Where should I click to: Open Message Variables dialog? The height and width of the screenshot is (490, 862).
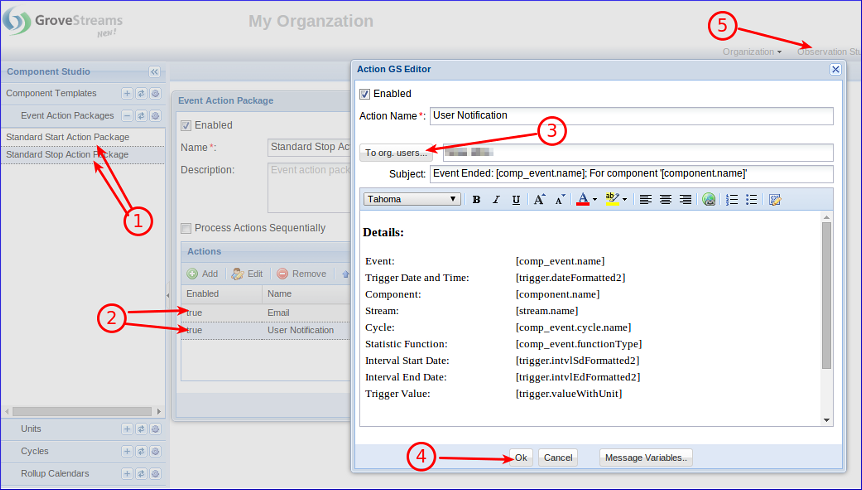point(646,457)
